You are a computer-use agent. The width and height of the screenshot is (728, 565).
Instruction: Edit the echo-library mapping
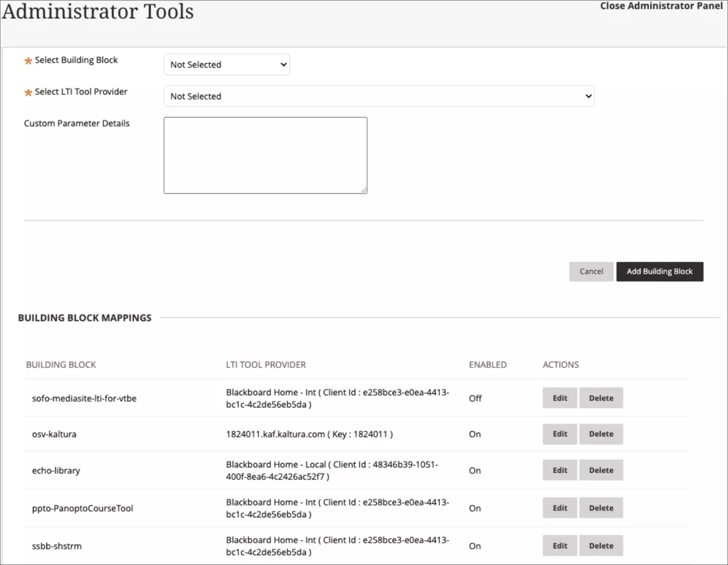click(559, 470)
